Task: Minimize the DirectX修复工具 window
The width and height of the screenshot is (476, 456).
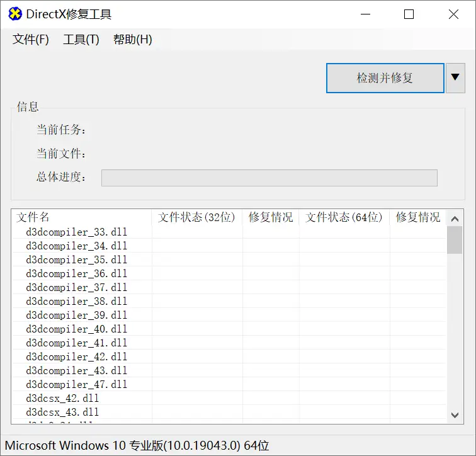Action: [365, 14]
